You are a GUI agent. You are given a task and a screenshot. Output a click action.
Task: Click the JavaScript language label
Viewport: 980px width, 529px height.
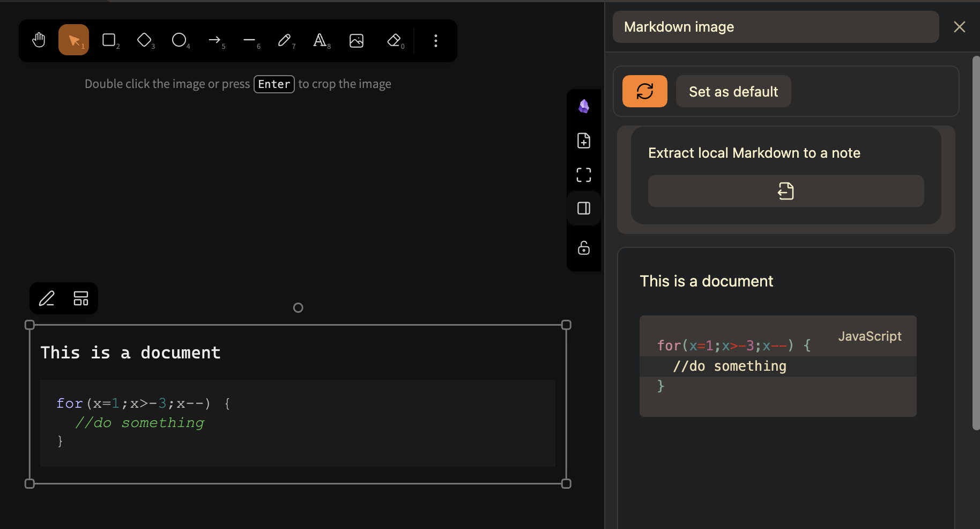click(x=870, y=336)
